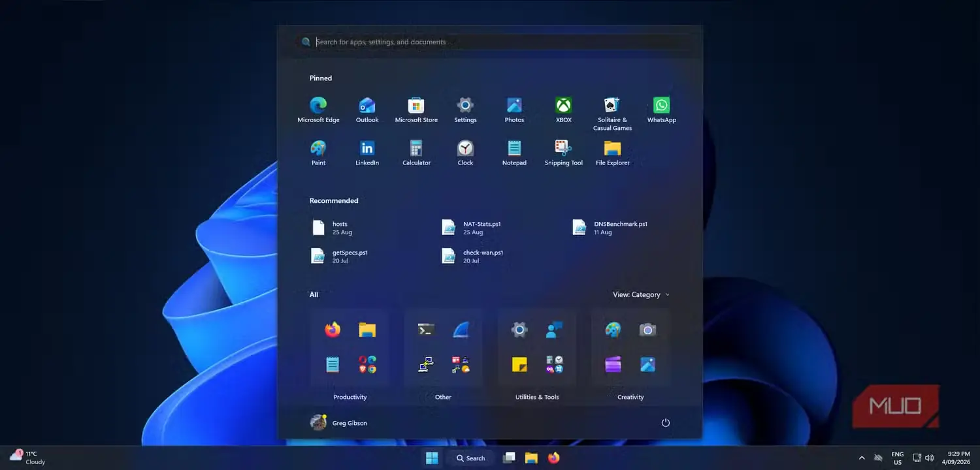Viewport: 980px width, 470px height.
Task: Open the View: Category dropdown
Action: 641,294
